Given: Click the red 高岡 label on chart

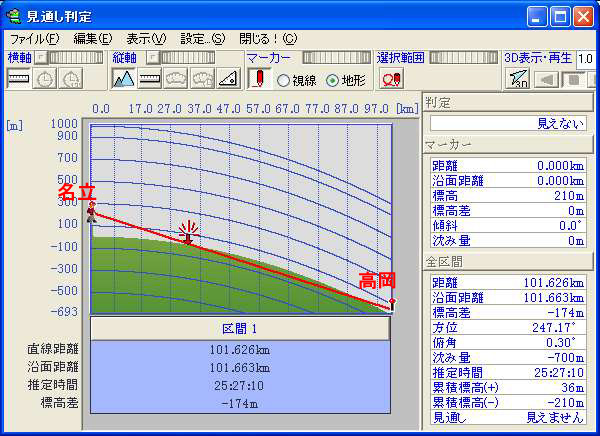Looking at the screenshot, I should click(x=377, y=281).
